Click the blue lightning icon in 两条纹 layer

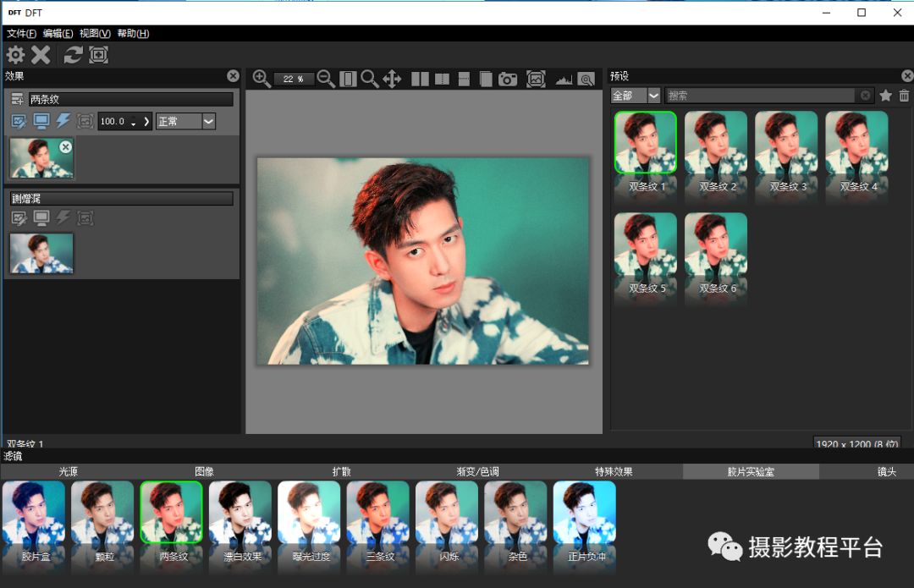pyautogui.click(x=63, y=121)
